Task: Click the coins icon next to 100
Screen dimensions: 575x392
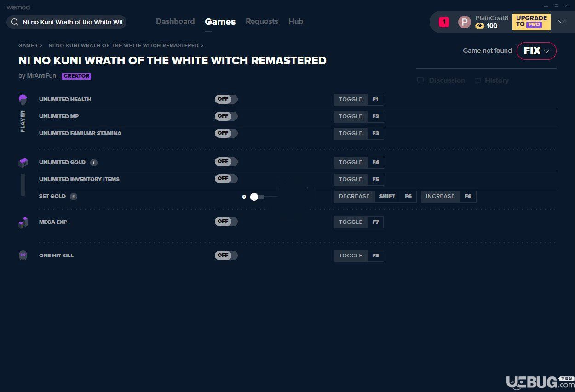Action: coord(480,26)
